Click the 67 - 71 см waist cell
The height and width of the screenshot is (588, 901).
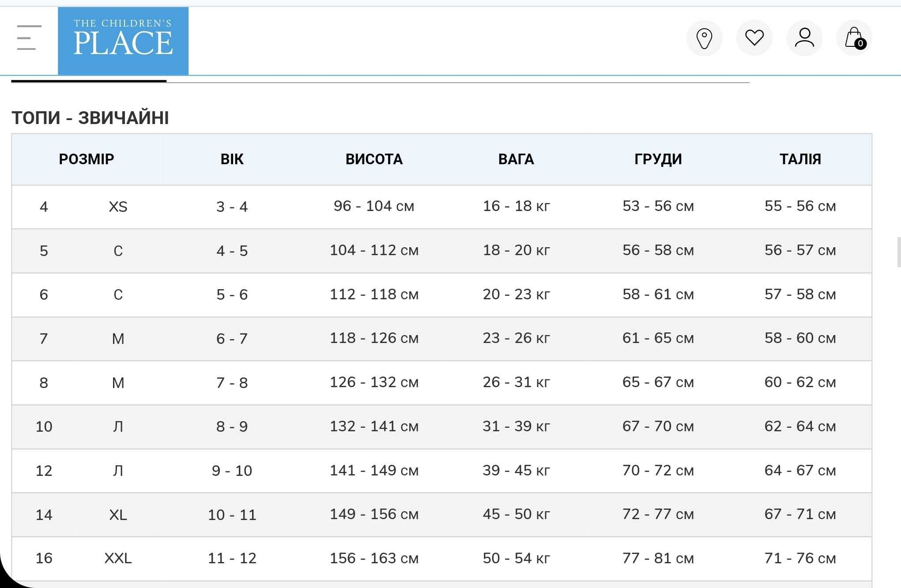click(x=800, y=514)
